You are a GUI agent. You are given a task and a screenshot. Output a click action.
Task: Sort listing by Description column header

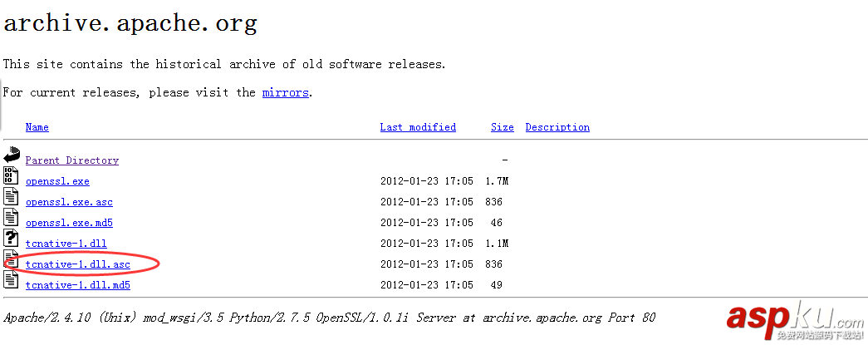tap(557, 127)
